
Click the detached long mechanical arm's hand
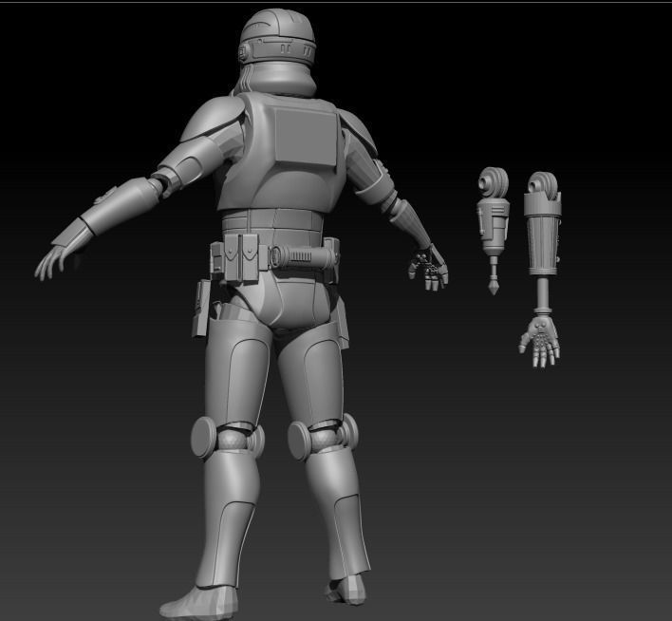click(x=539, y=342)
